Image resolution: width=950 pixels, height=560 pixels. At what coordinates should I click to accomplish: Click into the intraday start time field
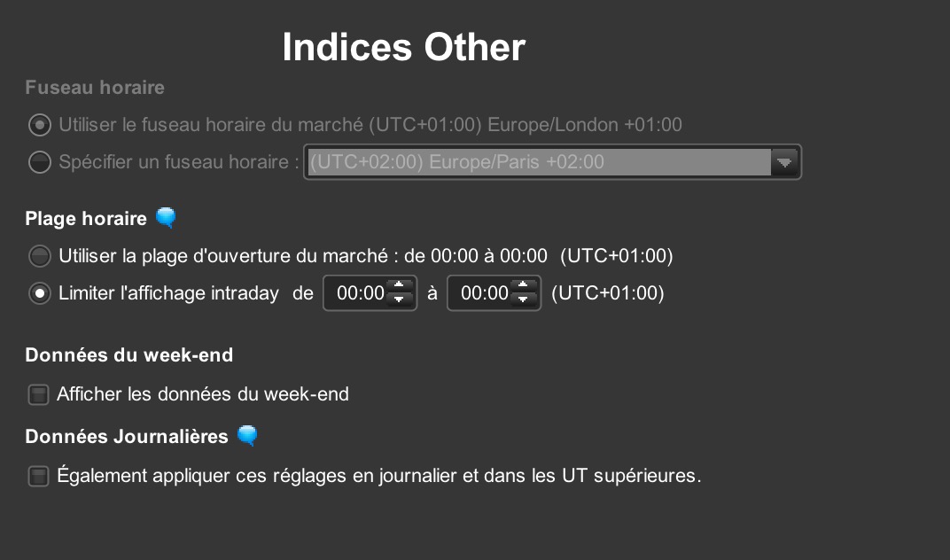point(358,293)
